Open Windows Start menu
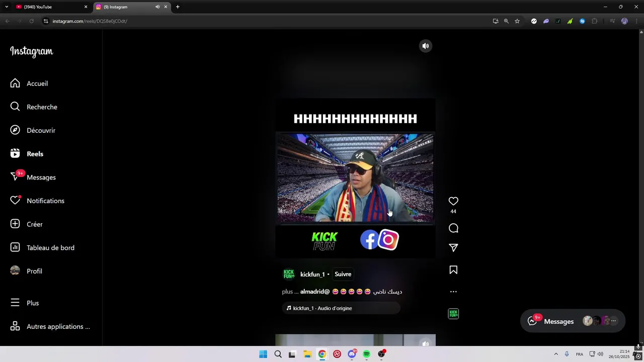The width and height of the screenshot is (644, 362). [x=263, y=354]
